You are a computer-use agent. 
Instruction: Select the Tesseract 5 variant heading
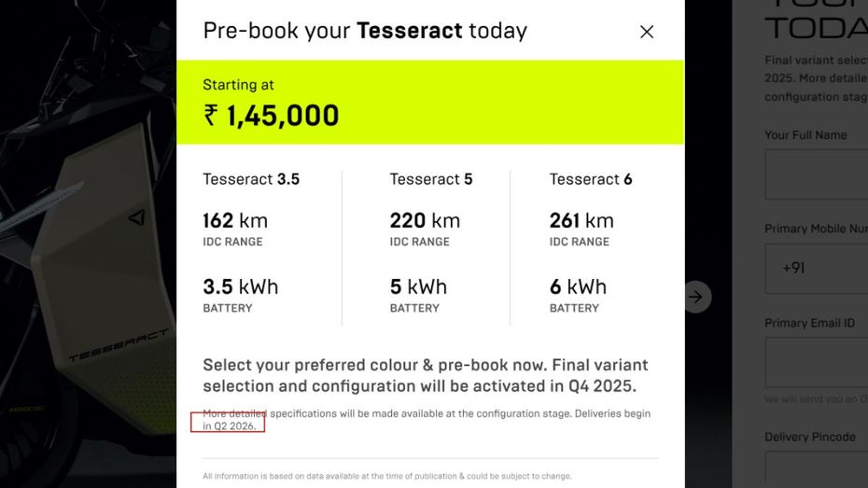click(x=431, y=179)
